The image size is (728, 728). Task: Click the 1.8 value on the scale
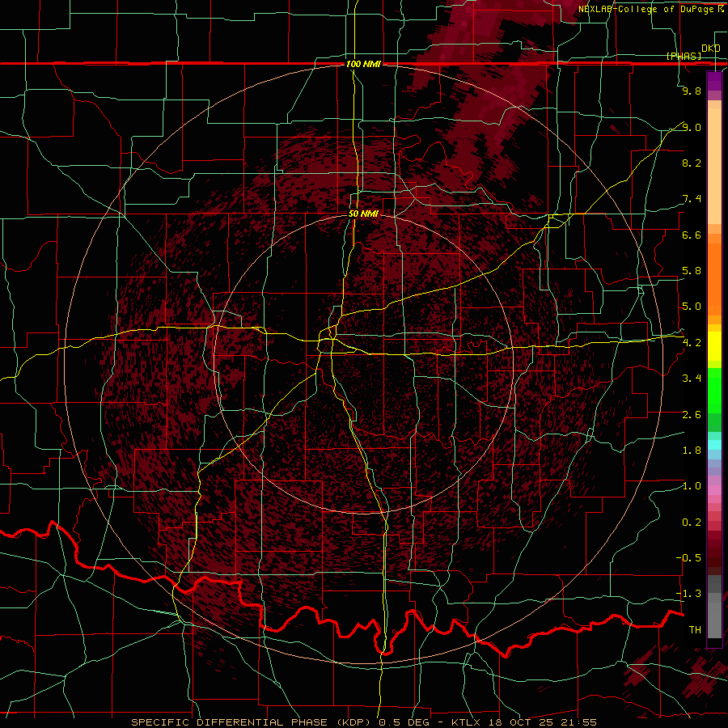tap(692, 451)
